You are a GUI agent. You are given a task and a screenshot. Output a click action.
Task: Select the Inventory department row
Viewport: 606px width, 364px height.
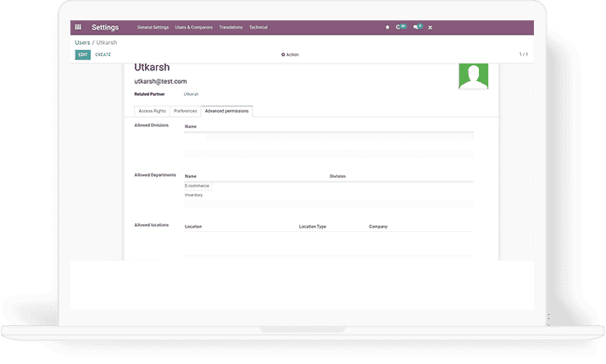(329, 196)
